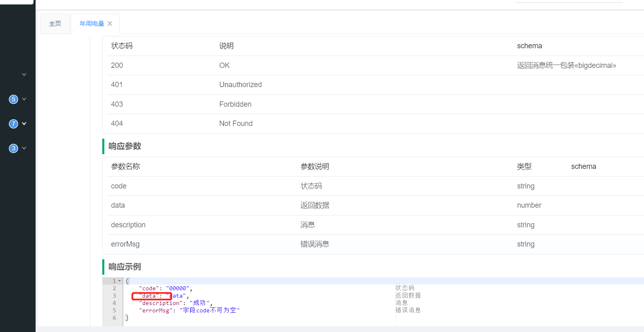Click the blue badge numbered 3
The image size is (644, 332).
coord(14,148)
